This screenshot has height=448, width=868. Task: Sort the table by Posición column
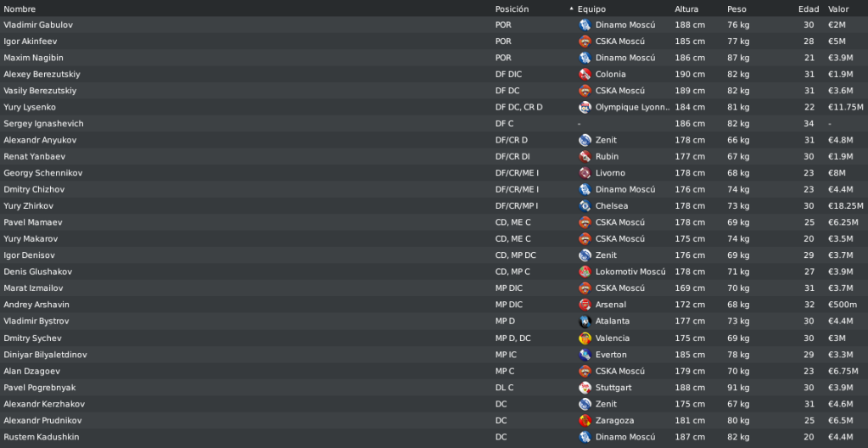coord(512,8)
